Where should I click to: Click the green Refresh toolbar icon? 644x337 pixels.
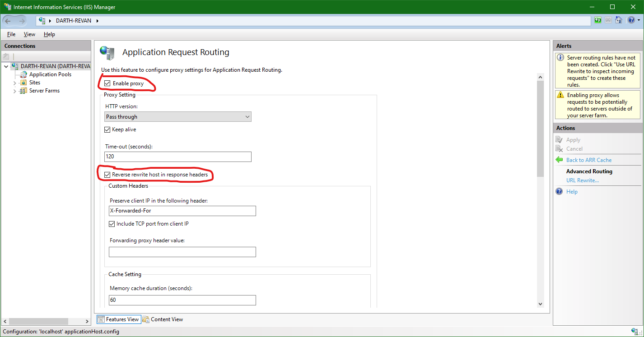click(597, 20)
